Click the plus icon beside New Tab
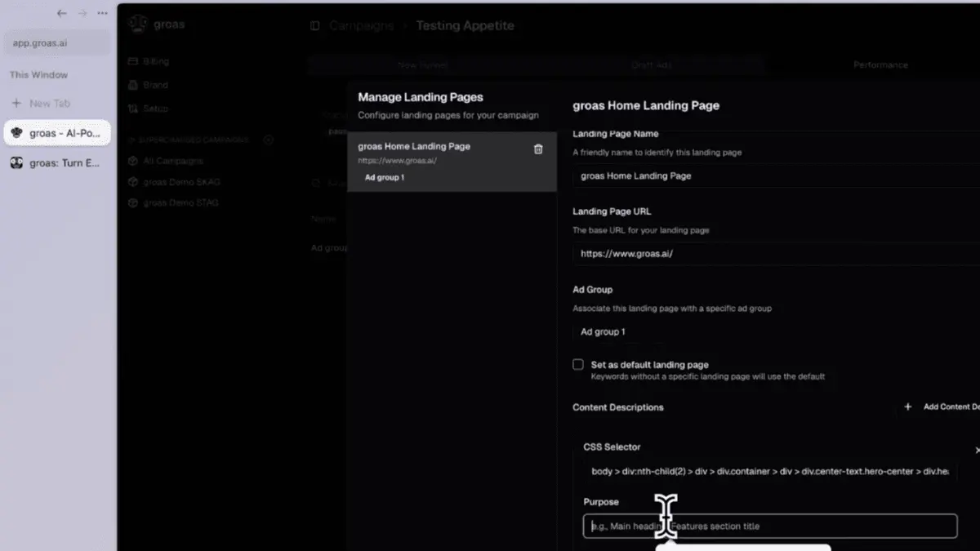Image resolution: width=980 pixels, height=551 pixels. 16,104
